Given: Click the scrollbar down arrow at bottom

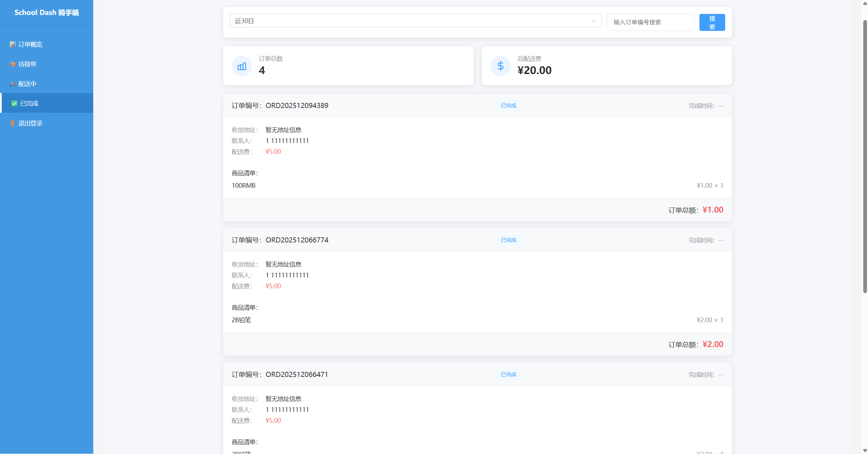Looking at the screenshot, I should 865,451.
